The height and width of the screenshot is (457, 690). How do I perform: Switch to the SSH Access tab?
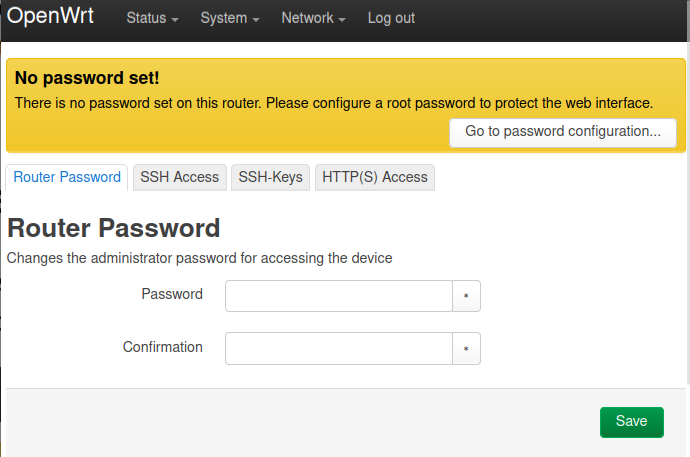click(179, 177)
